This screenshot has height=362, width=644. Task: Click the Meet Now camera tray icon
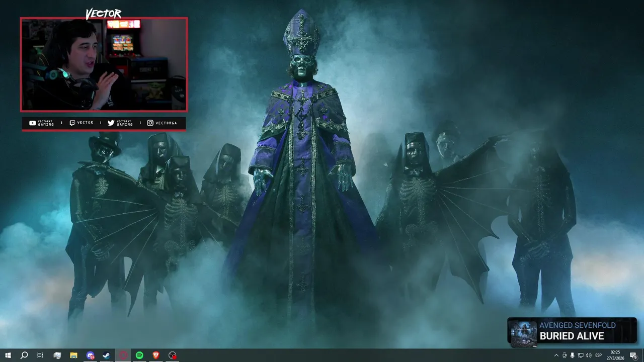[565, 355]
